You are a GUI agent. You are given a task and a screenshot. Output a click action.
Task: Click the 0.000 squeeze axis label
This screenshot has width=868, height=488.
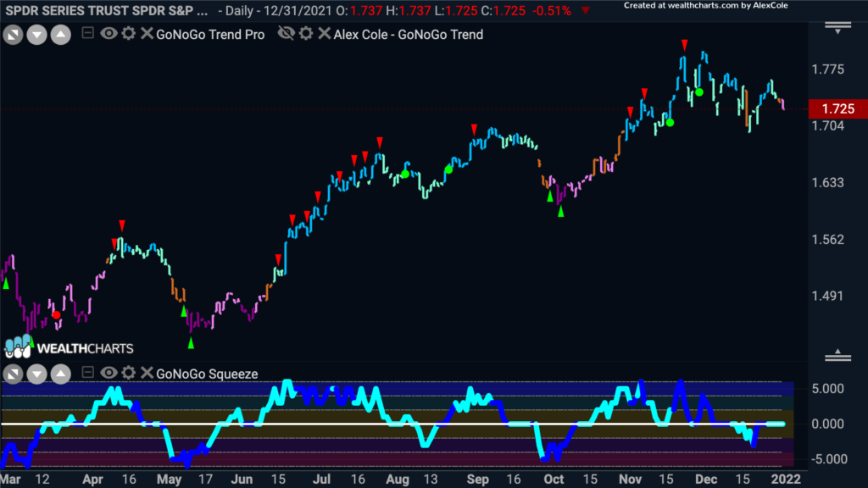828,424
